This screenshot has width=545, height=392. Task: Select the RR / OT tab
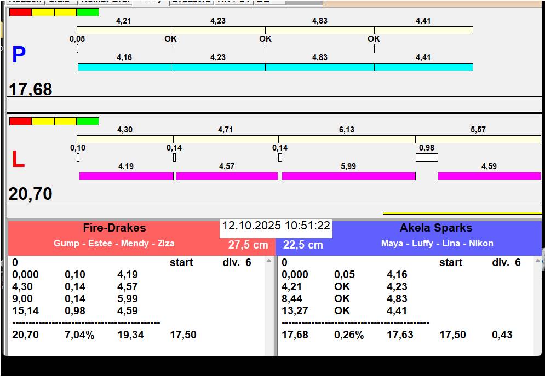234,2
